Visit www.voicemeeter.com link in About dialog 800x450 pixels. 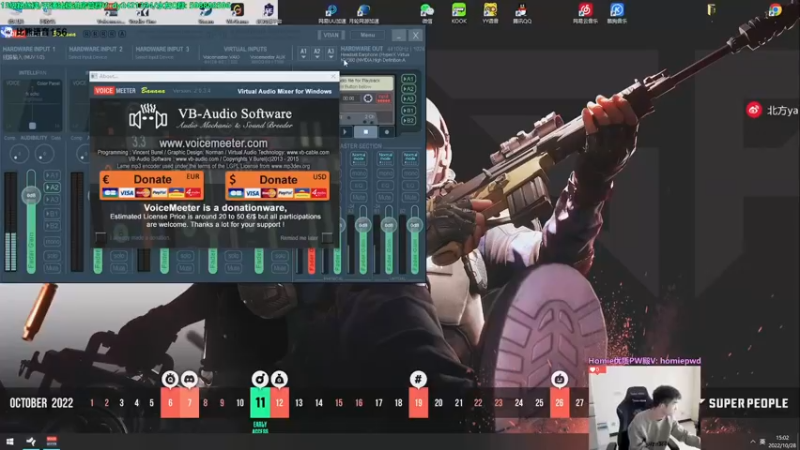point(213,143)
